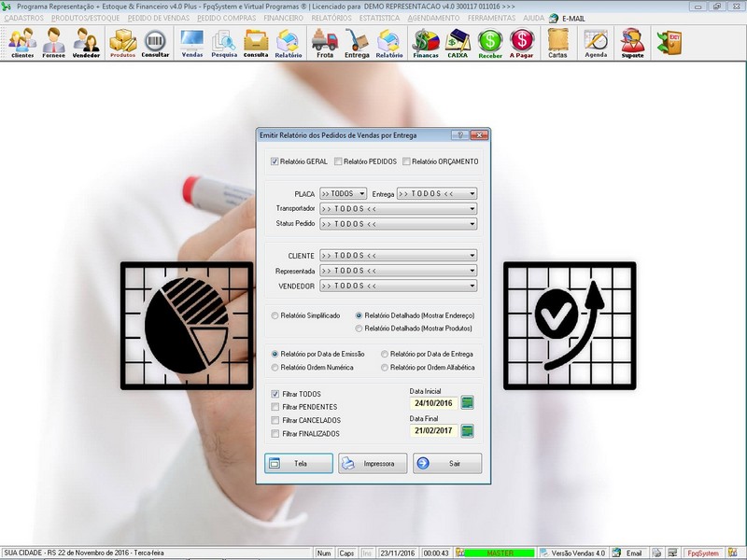The width and height of the screenshot is (747, 560).
Task: Select Relatório por Data de Entrega
Action: tap(385, 354)
